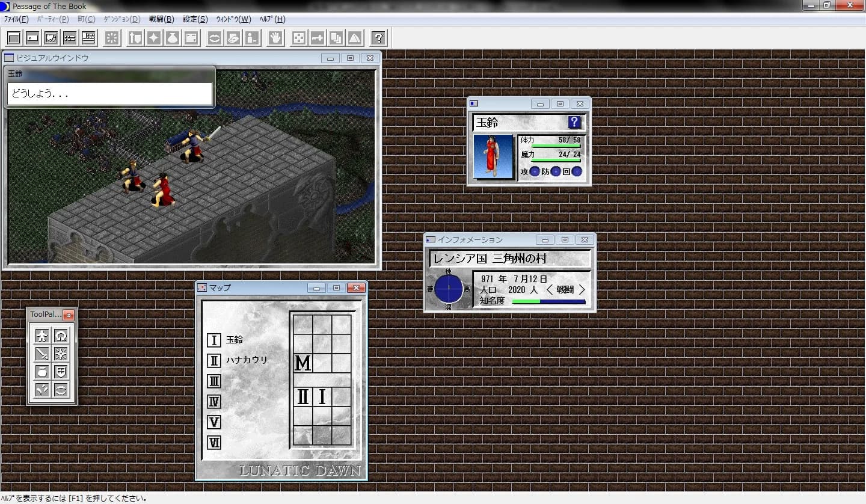Close the ToolPalette window
This screenshot has width=866, height=504.
69,315
